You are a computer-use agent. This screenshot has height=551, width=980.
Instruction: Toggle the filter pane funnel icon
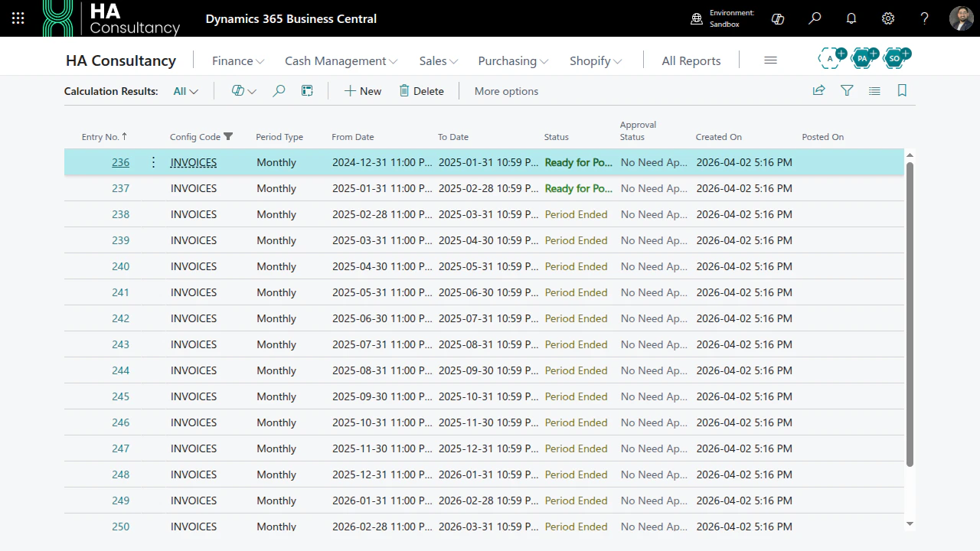[x=847, y=91]
